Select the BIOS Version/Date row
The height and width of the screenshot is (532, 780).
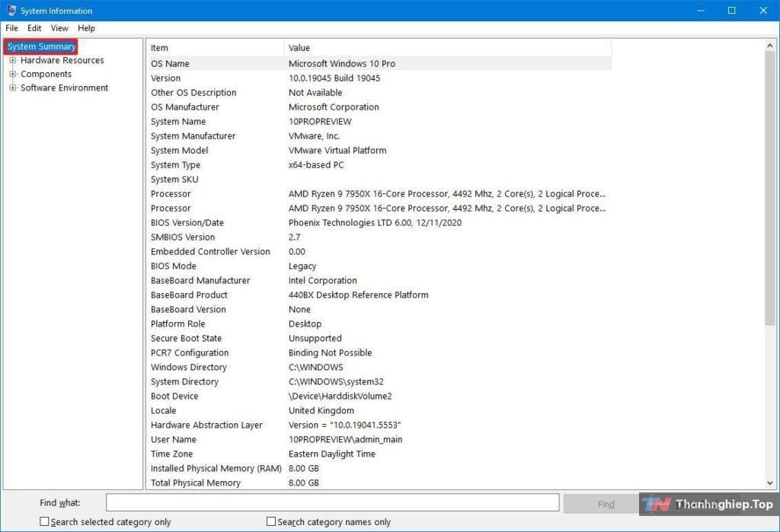379,222
